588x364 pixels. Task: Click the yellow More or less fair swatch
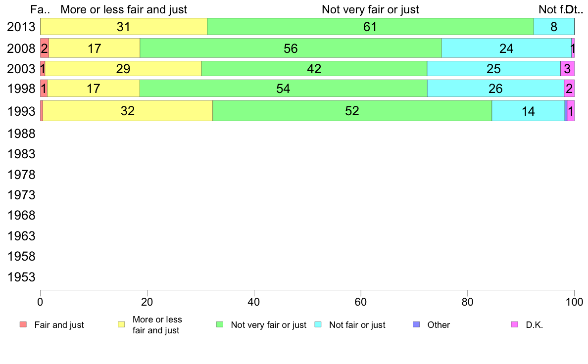point(121,325)
